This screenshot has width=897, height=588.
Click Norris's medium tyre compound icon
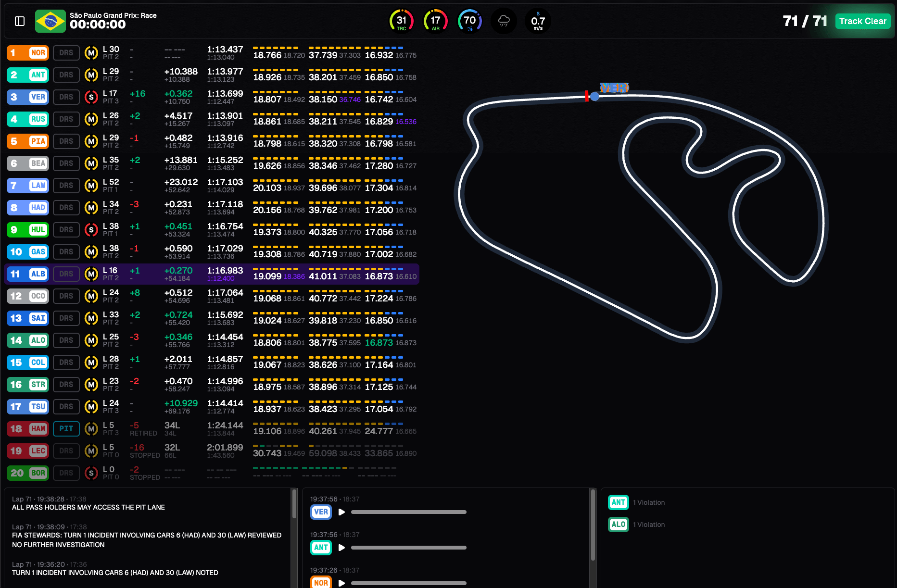click(91, 53)
